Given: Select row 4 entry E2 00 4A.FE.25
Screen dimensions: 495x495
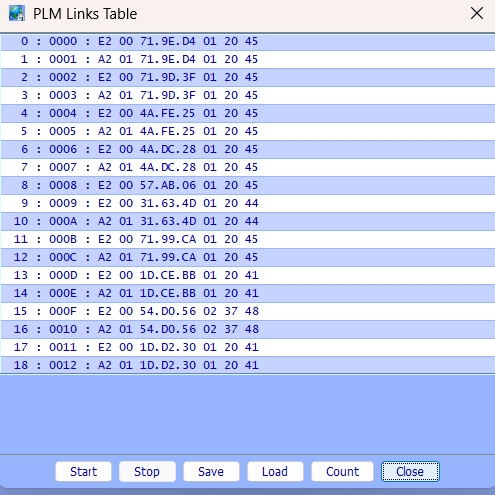Looking at the screenshot, I should [247, 113].
